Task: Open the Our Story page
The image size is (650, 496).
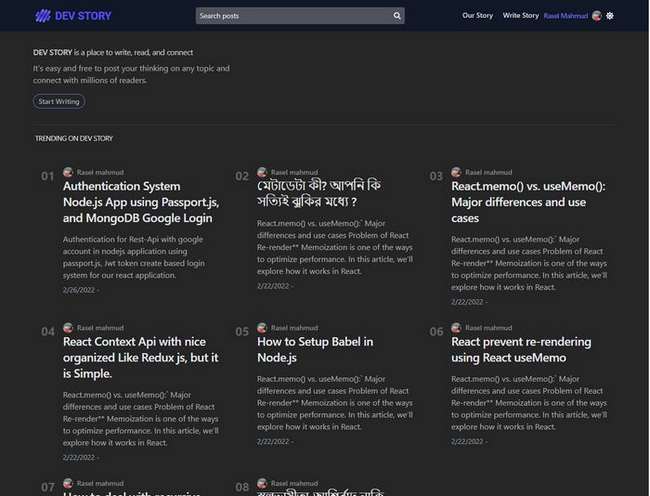Action: (478, 15)
